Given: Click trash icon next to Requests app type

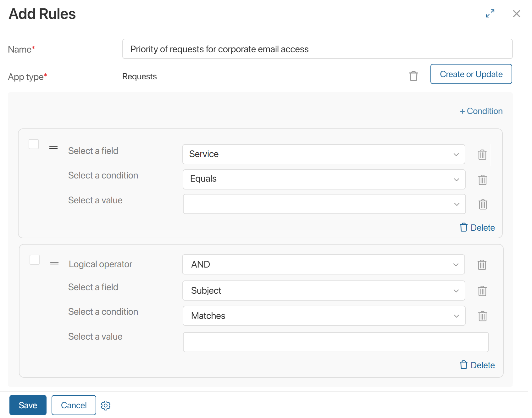Looking at the screenshot, I should pos(413,76).
